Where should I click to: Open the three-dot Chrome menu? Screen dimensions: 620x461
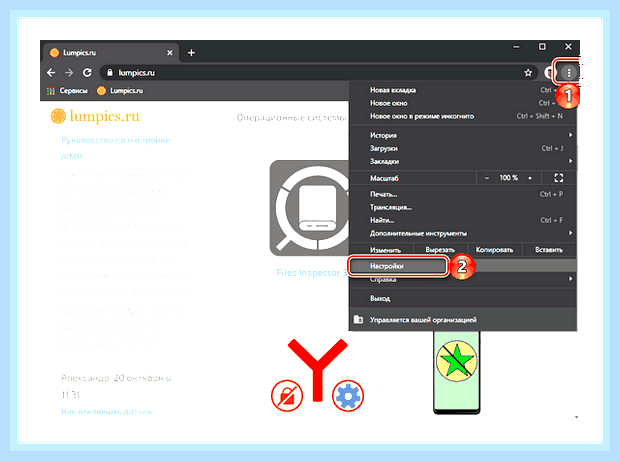pos(569,72)
